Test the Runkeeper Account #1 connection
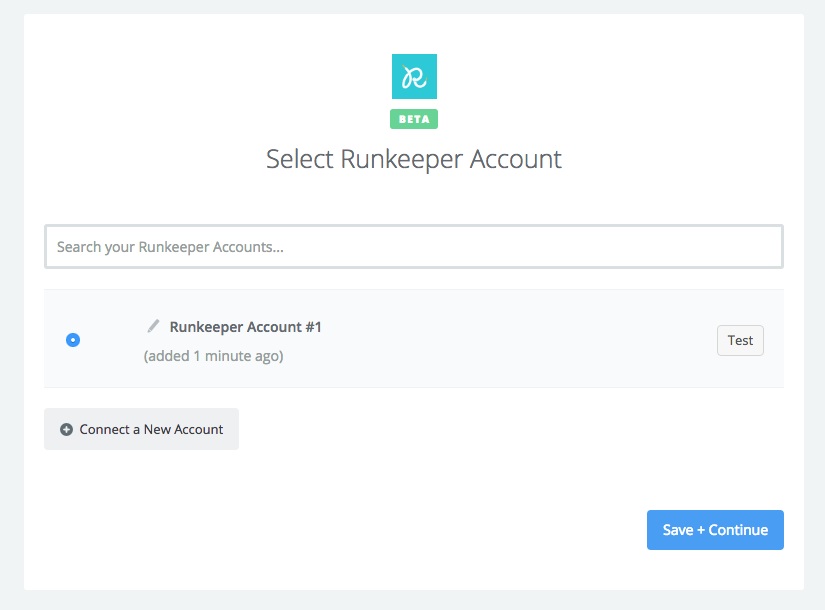 pos(740,341)
